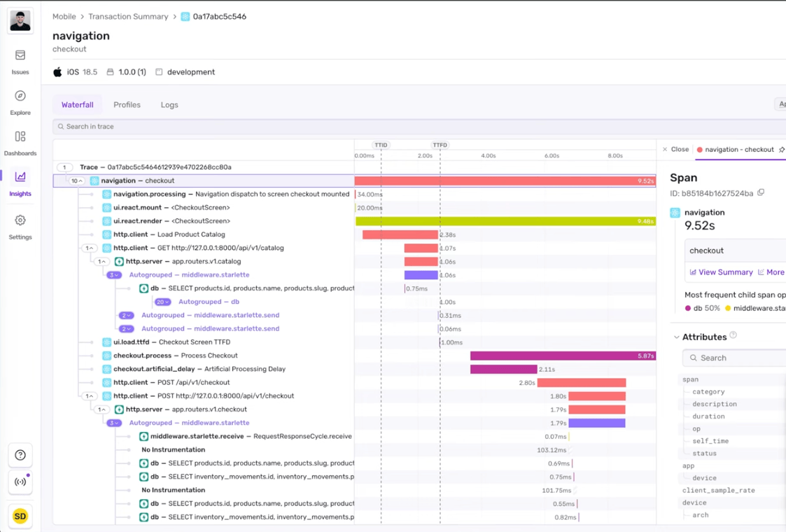Click the View Summary link in the span panel

tap(720, 272)
